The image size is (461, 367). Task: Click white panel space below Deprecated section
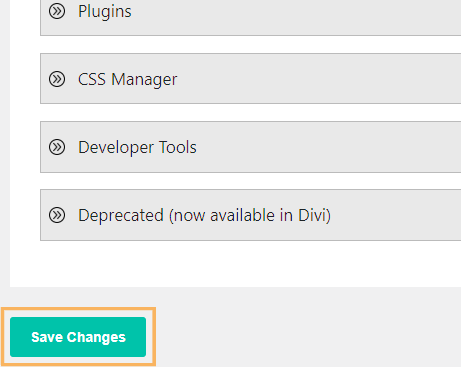coord(233,263)
